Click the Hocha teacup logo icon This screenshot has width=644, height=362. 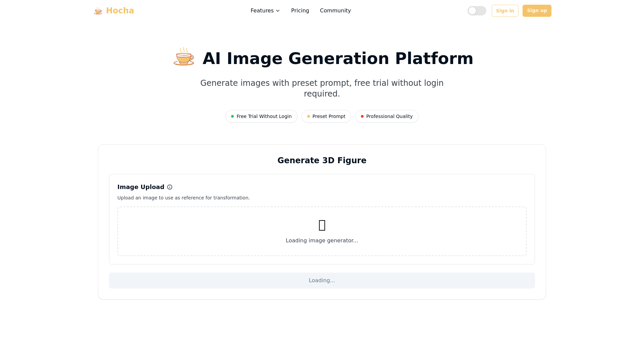point(98,11)
